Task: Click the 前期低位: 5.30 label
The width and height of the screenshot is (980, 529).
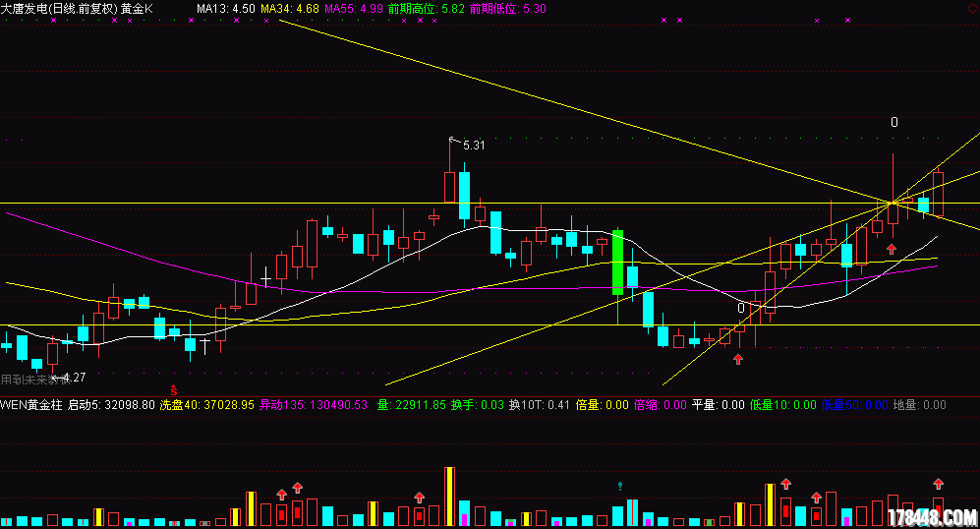Action: [507, 9]
